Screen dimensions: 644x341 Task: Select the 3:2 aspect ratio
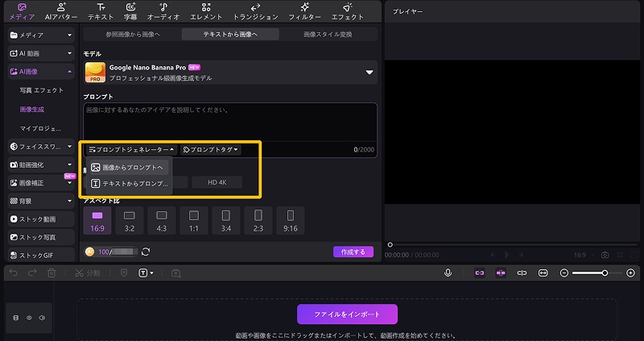click(130, 221)
